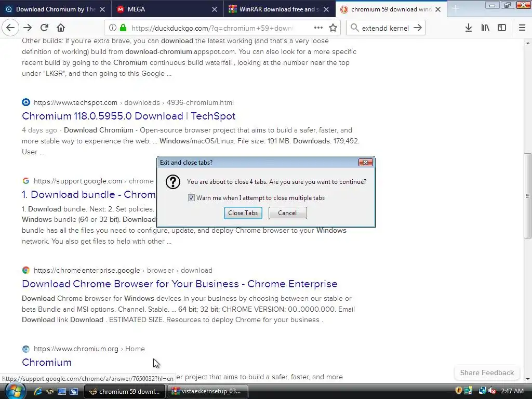Click the Google favicon beside support.google.com
The image size is (532, 399).
[x=26, y=181]
